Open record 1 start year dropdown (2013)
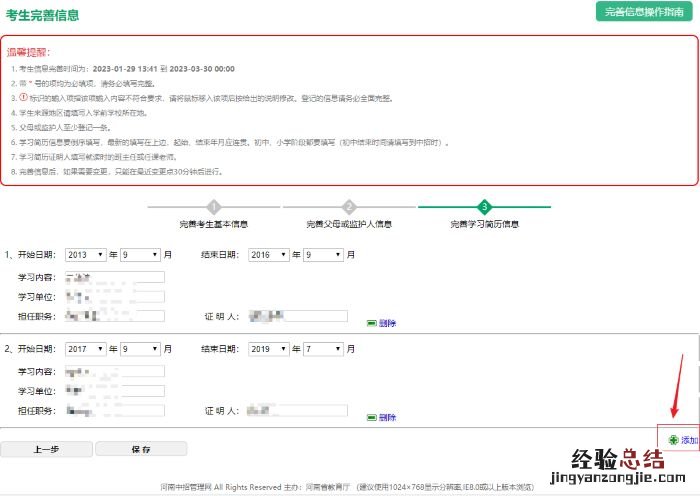This screenshot has height=496, width=700. pos(84,255)
